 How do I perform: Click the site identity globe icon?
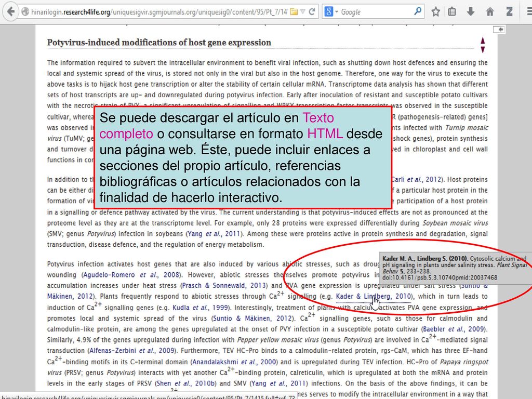(x=25, y=12)
